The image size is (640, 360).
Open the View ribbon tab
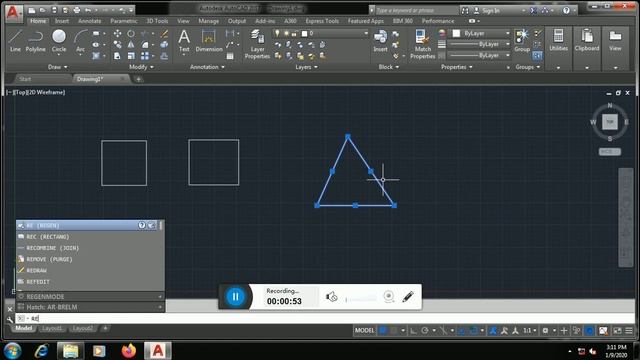[183, 21]
